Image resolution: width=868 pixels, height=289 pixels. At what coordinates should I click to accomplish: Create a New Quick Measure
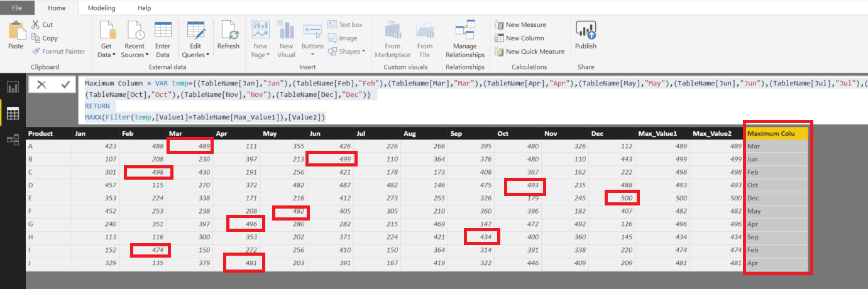point(530,52)
